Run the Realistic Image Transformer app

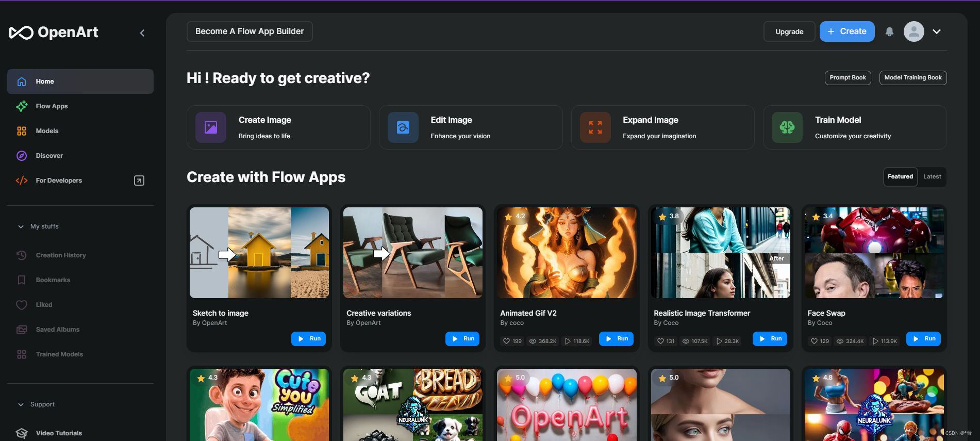pyautogui.click(x=770, y=339)
